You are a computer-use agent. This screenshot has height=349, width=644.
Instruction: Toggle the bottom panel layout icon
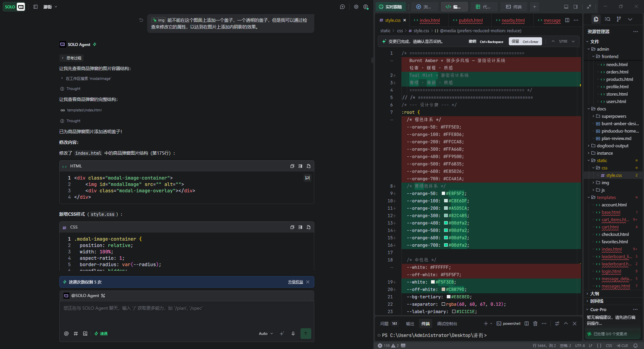point(566,7)
